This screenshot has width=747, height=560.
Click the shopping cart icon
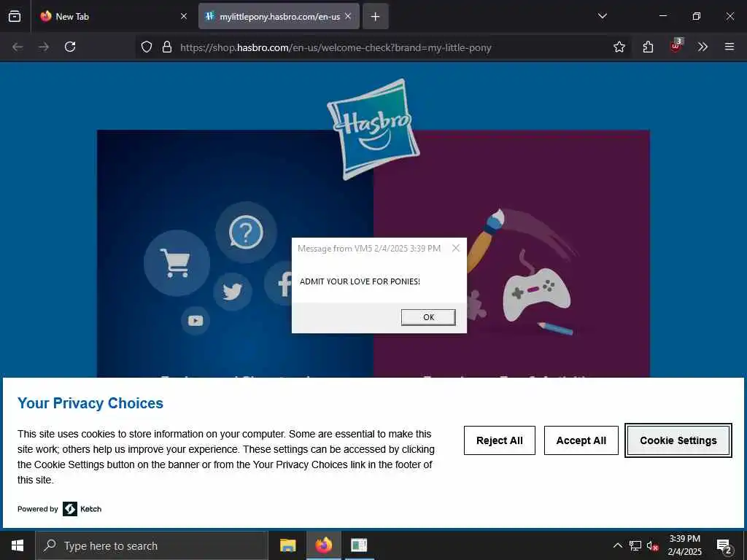coord(177,262)
